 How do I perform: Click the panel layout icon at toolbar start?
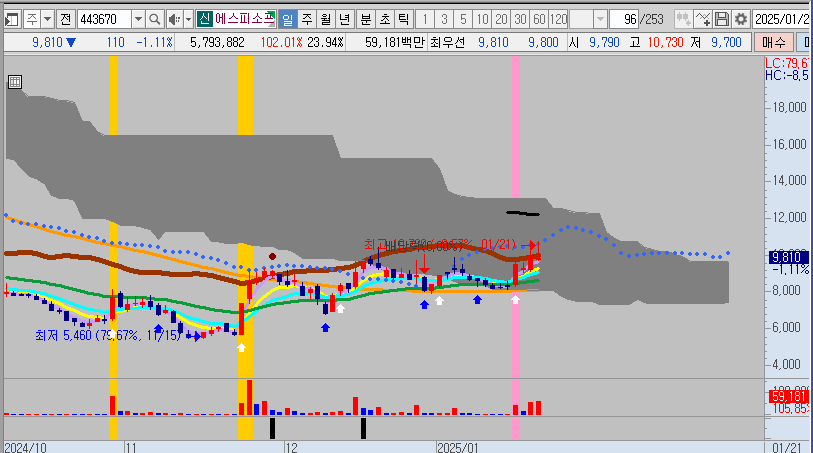pos(11,20)
